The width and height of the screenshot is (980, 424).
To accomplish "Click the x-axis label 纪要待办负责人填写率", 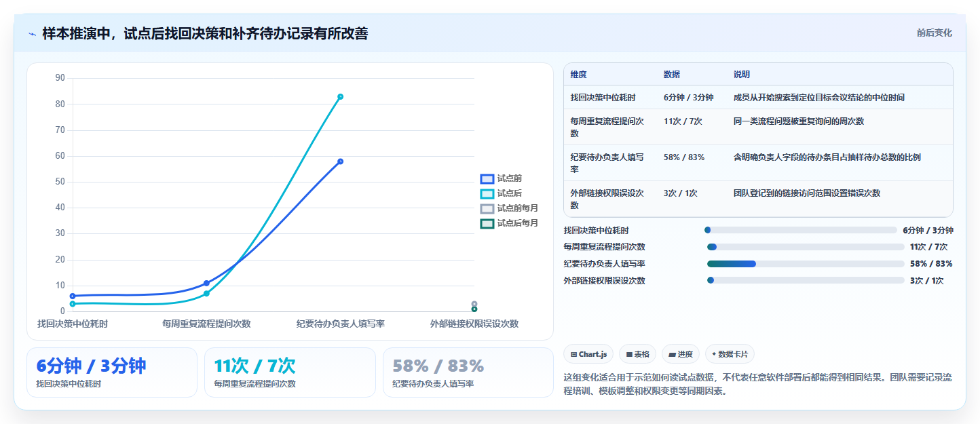I will [340, 324].
